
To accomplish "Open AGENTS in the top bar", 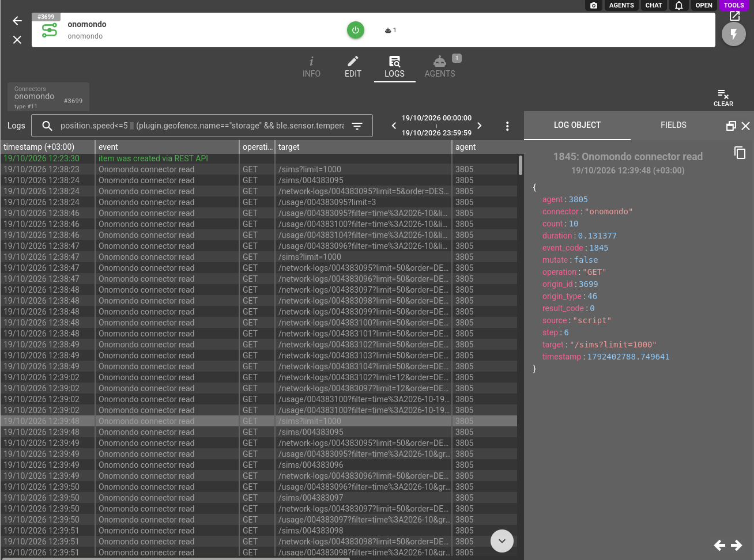I will pyautogui.click(x=621, y=5).
